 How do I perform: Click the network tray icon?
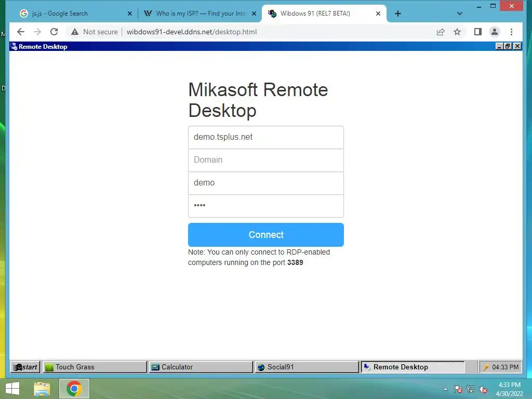tap(471, 389)
